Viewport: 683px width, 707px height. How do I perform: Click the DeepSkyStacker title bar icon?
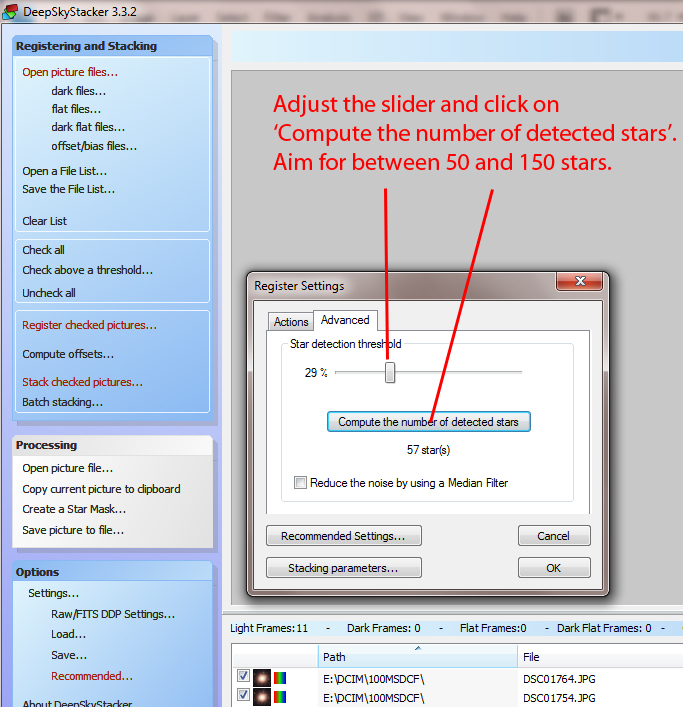(10, 11)
